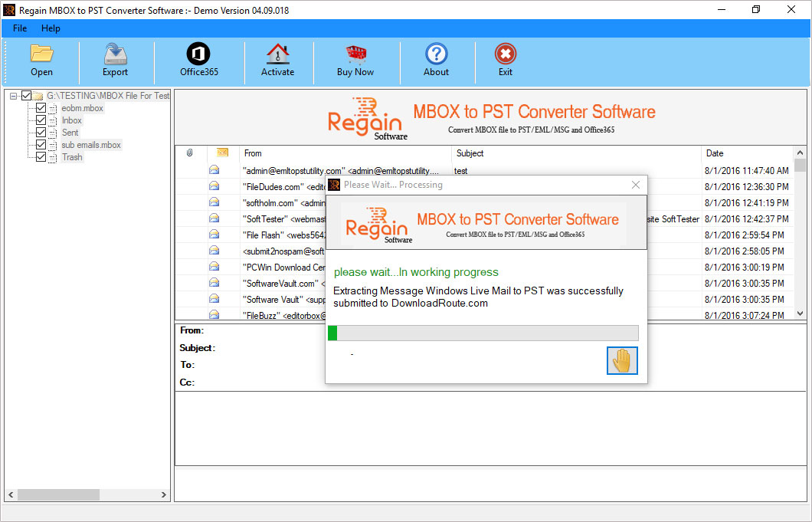Uncheck the Inbox checkbox
Viewport: 812px width, 522px height.
41,120
